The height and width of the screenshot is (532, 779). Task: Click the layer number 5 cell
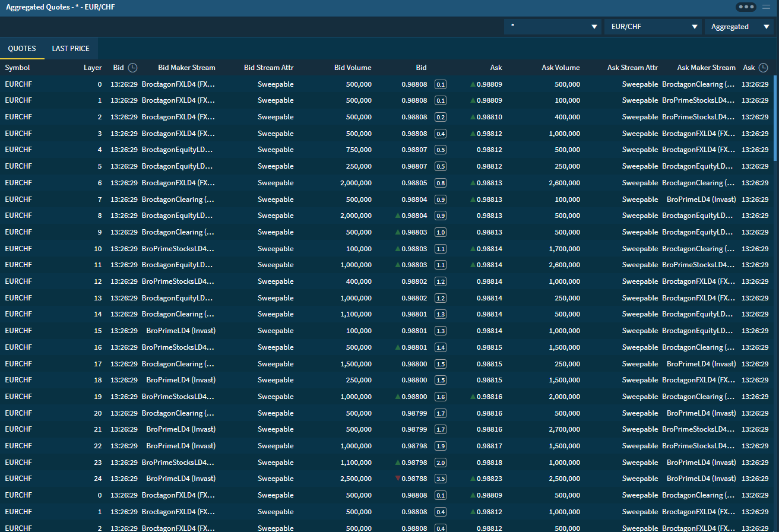pos(100,166)
